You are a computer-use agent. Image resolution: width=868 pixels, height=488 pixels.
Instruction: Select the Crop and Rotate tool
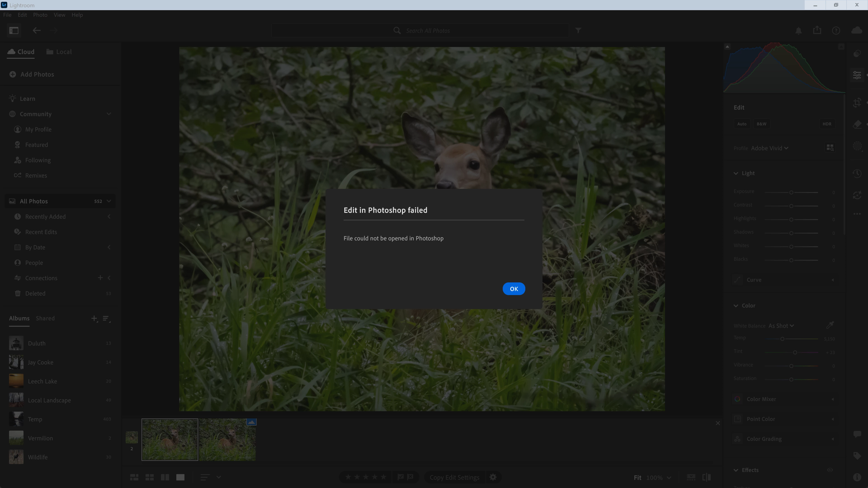click(x=857, y=102)
